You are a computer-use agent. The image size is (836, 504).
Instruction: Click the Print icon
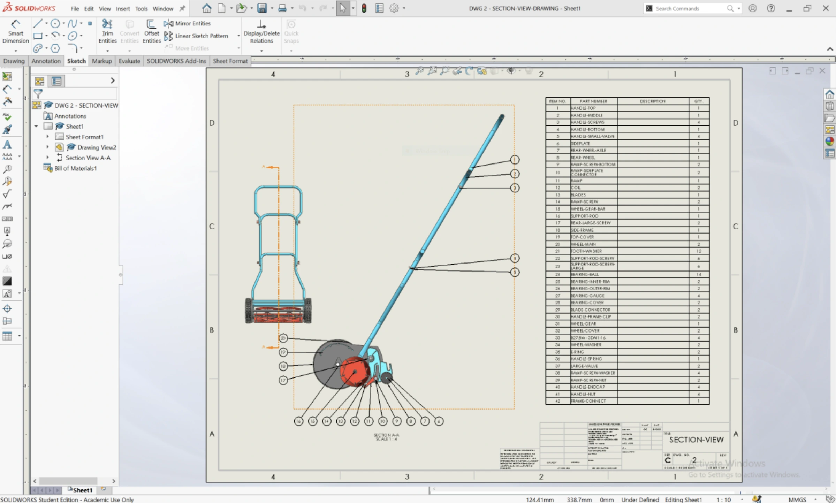click(282, 8)
